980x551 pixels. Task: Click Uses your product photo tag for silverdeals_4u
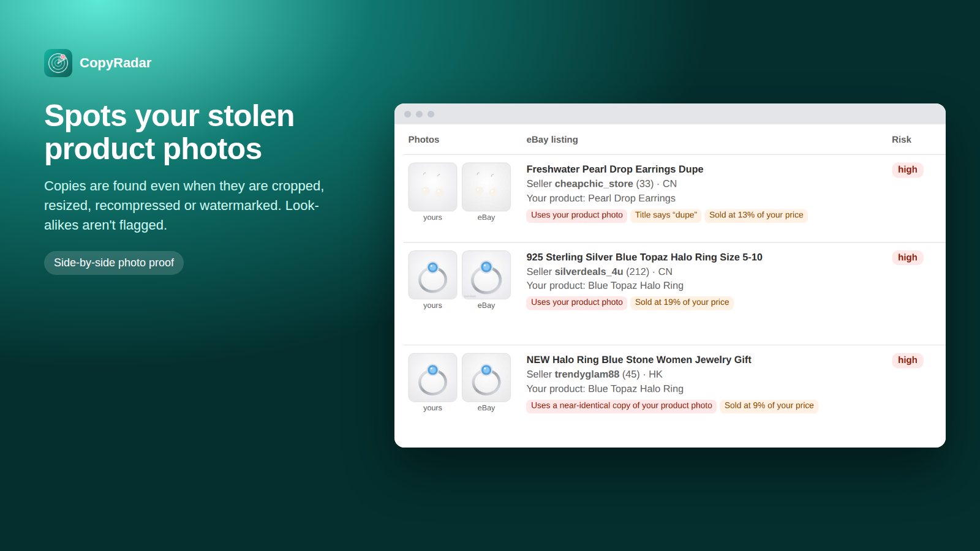[577, 302]
